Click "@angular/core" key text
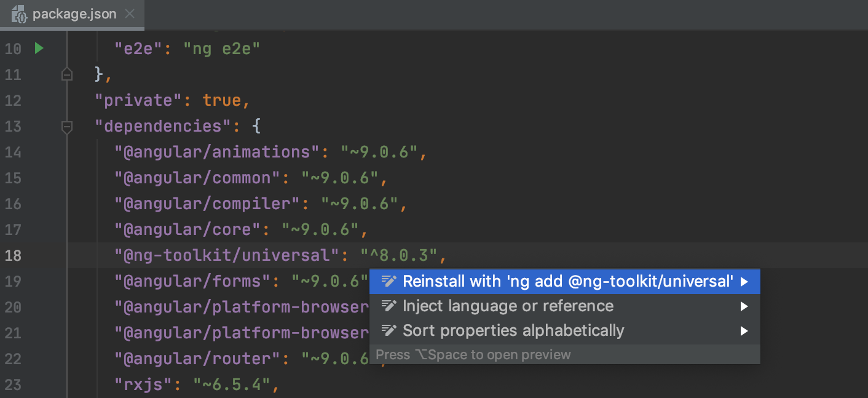This screenshot has width=868, height=398. (x=188, y=229)
